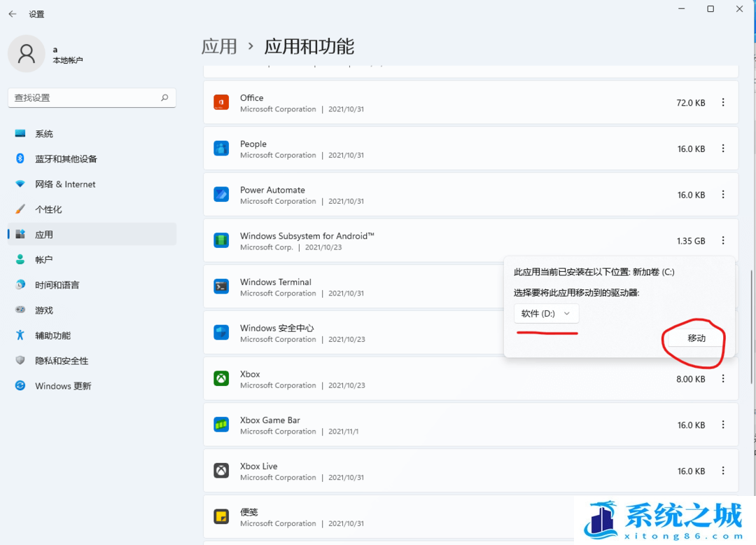Open more options for People

(x=722, y=149)
